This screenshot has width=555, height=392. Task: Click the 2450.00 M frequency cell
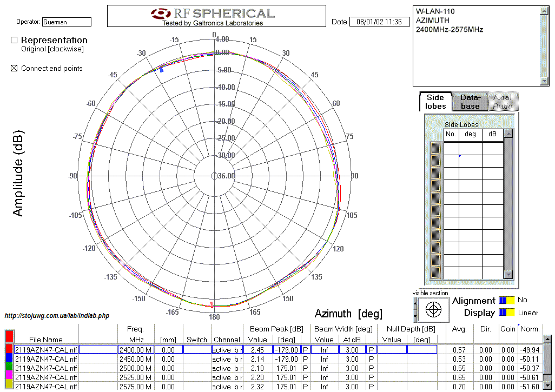pyautogui.click(x=136, y=358)
